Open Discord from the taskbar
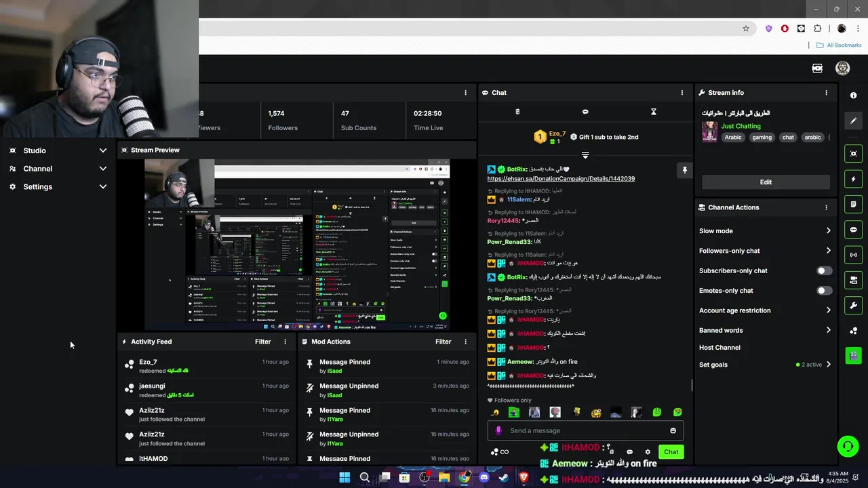This screenshot has height=488, width=868. 484,478
